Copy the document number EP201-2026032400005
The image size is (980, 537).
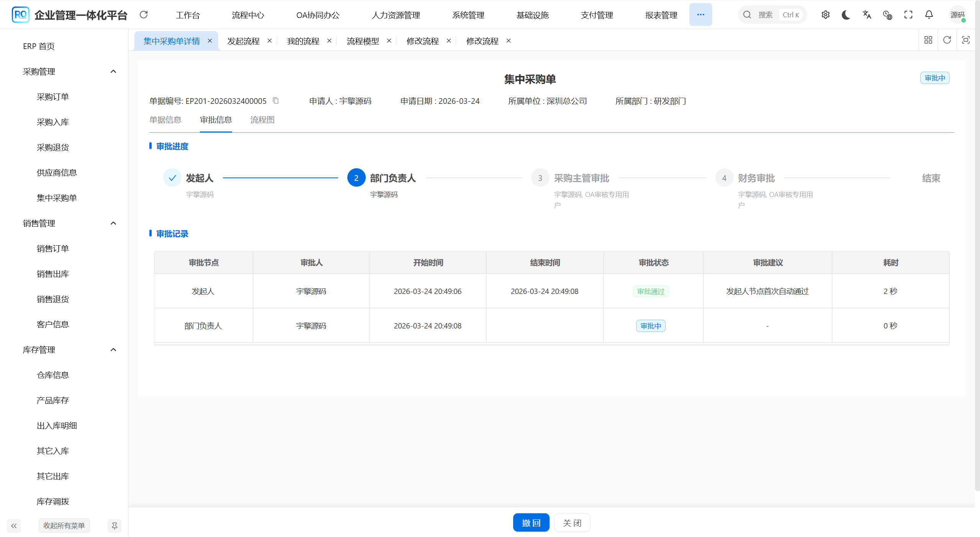[276, 100]
